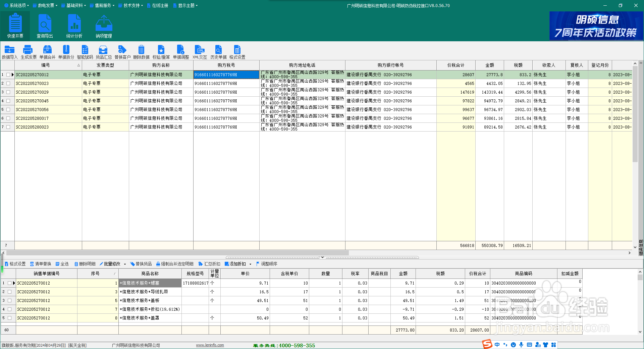644x349 pixels.
Task: Expand the 系统选项 menu
Action: [16, 5]
